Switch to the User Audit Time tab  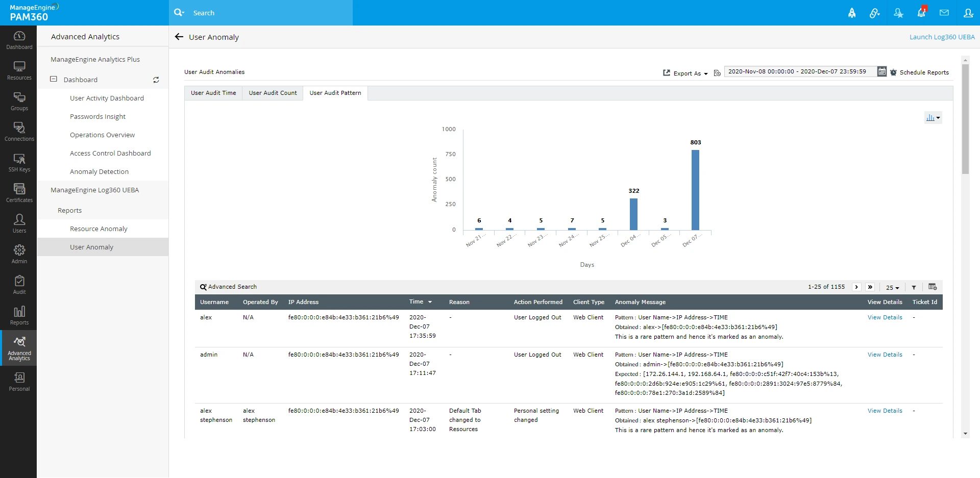point(213,93)
